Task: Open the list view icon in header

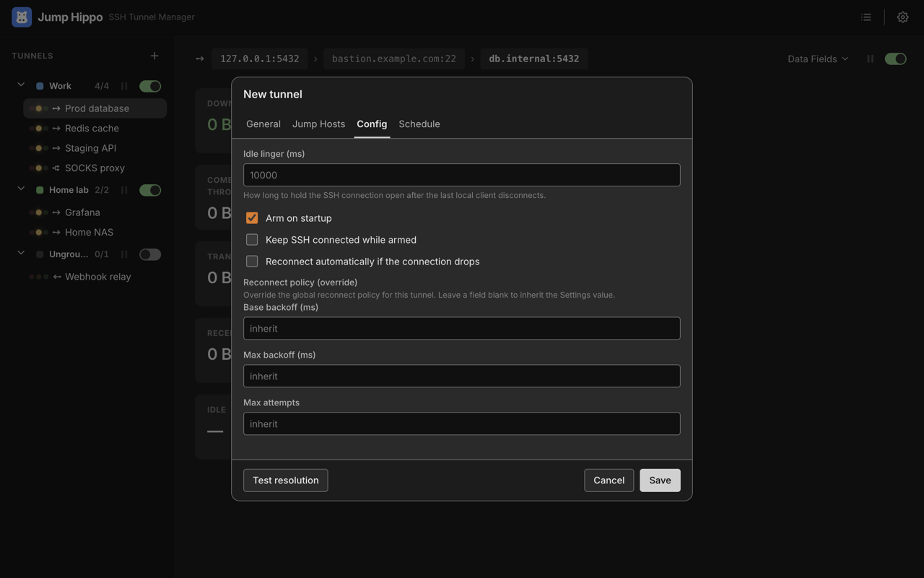Action: (x=866, y=17)
